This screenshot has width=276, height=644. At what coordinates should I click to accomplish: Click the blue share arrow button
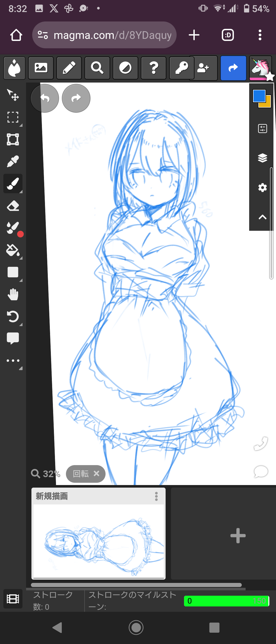pyautogui.click(x=233, y=68)
